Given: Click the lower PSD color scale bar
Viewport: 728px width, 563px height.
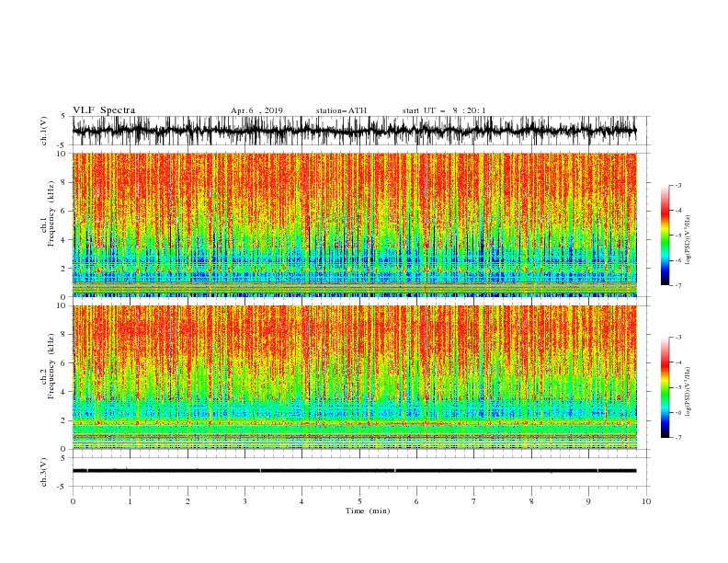Looking at the screenshot, I should coord(665,387).
